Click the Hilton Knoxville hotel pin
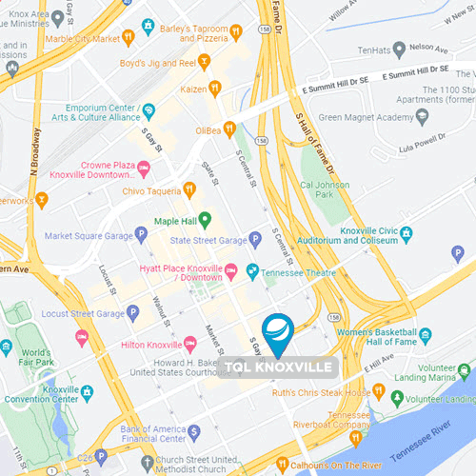The width and height of the screenshot is (476, 476). tap(190, 345)
